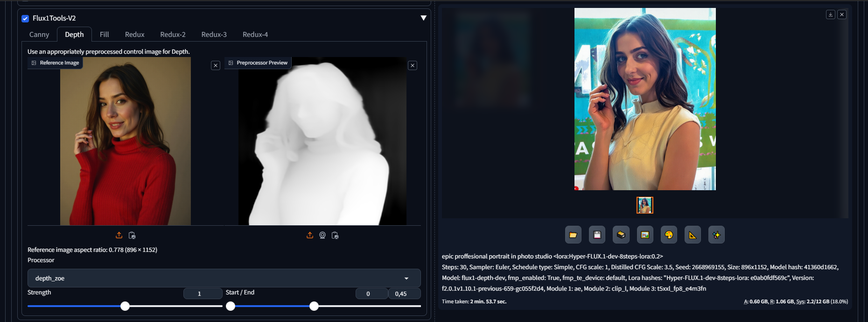Click the zip archive box icon

(621, 235)
